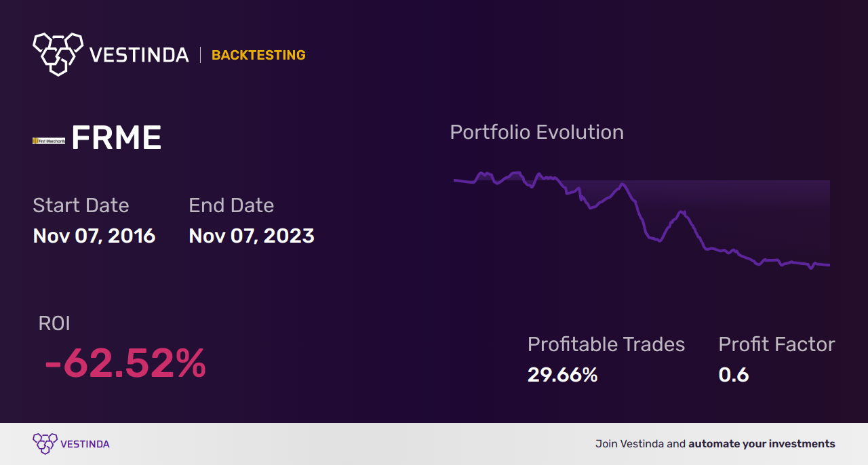Click the portfolio evolution line chart
Screen dimensions: 868x465
pos(642,220)
